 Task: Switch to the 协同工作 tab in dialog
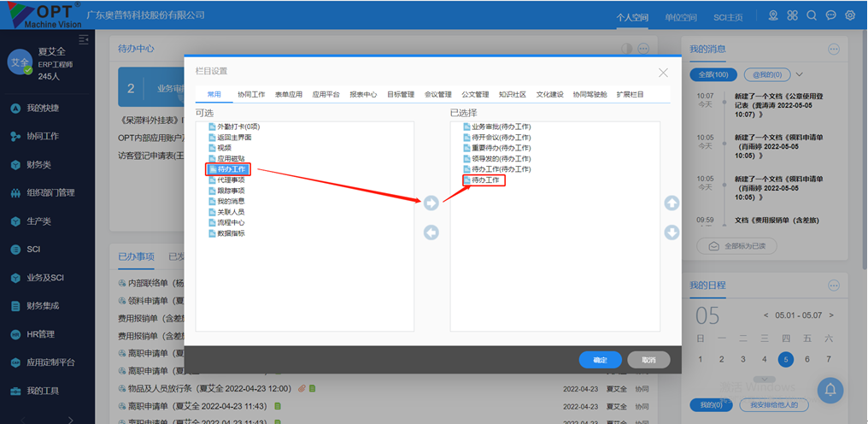251,94
